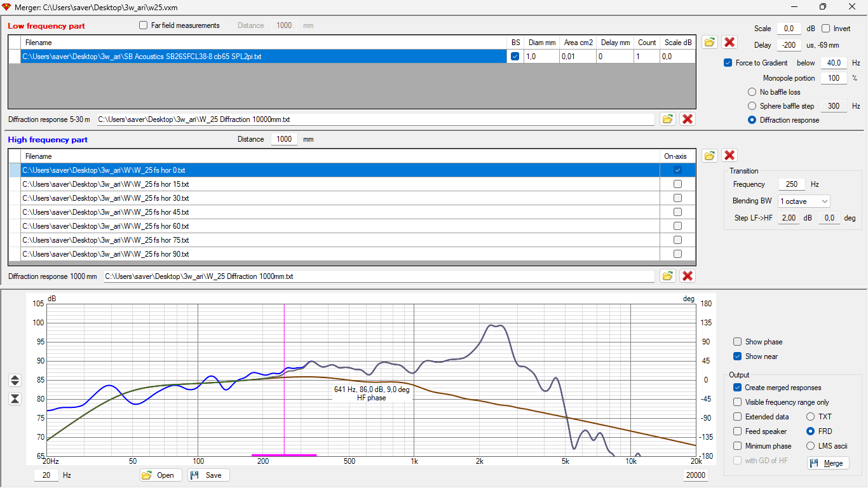Viewport: 868px width, 488px height.
Task: Click the Save button below chart
Action: (x=208, y=475)
